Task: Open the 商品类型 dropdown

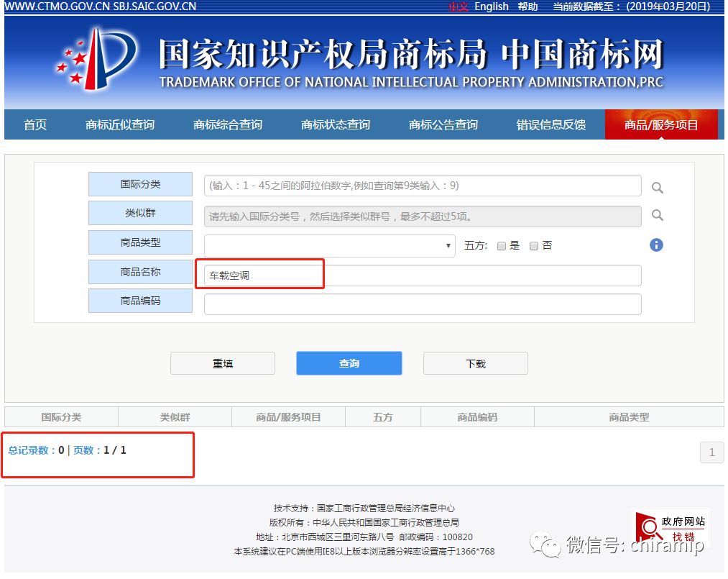Action: coord(329,245)
